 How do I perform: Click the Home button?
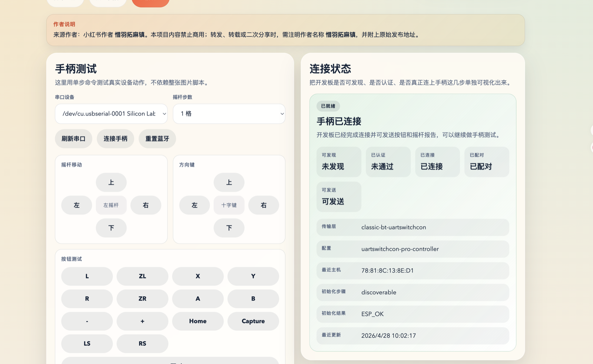(x=198, y=321)
